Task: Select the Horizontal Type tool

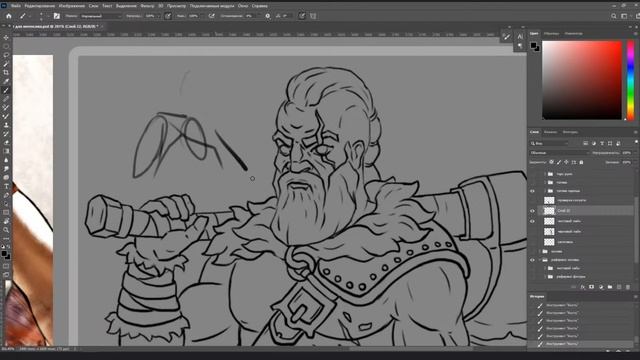Action: (6, 186)
